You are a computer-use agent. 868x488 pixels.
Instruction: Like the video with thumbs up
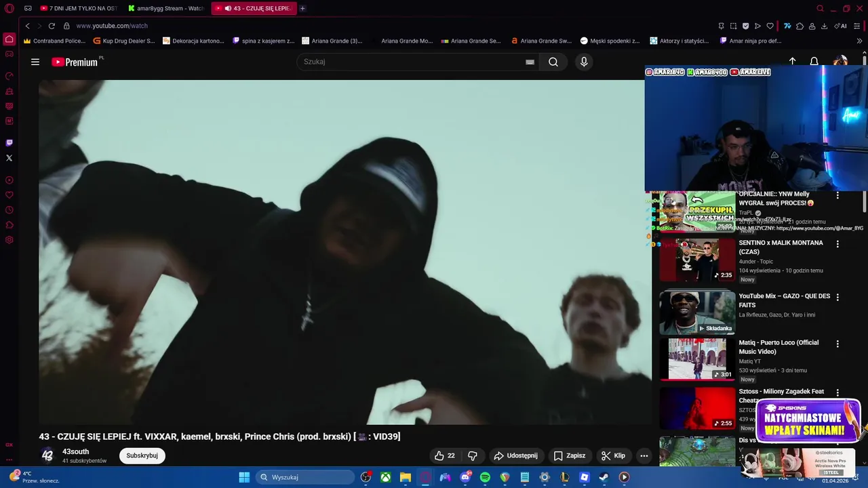pyautogui.click(x=445, y=455)
